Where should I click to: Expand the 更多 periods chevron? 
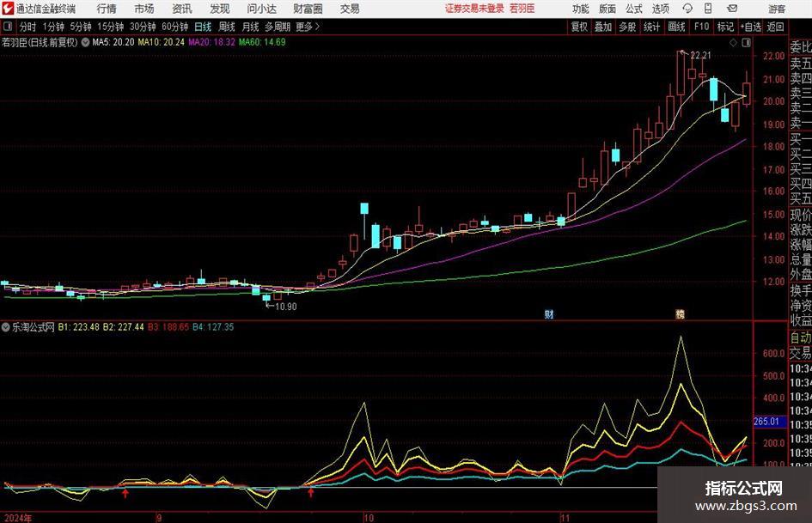[317, 27]
